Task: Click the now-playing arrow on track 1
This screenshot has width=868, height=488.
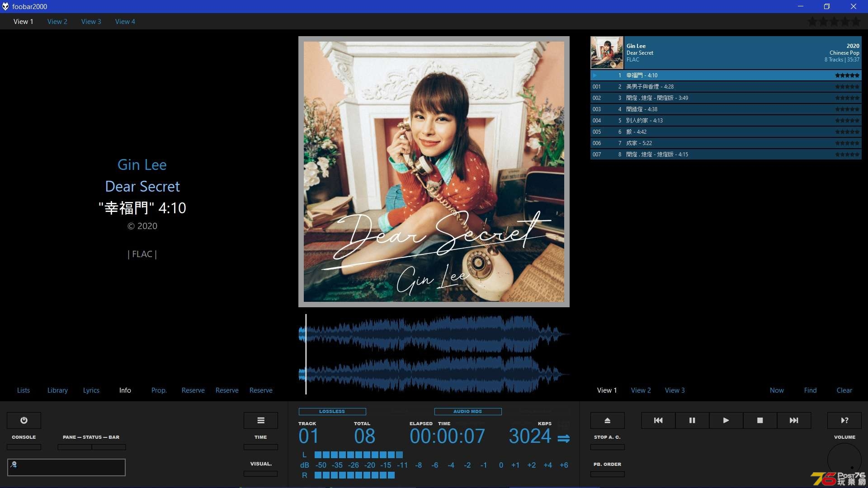Action: [595, 75]
